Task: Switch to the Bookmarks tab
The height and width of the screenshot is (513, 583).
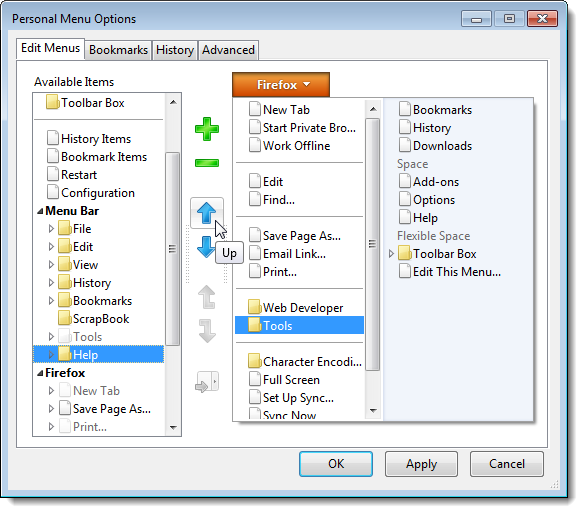Action: point(119,50)
